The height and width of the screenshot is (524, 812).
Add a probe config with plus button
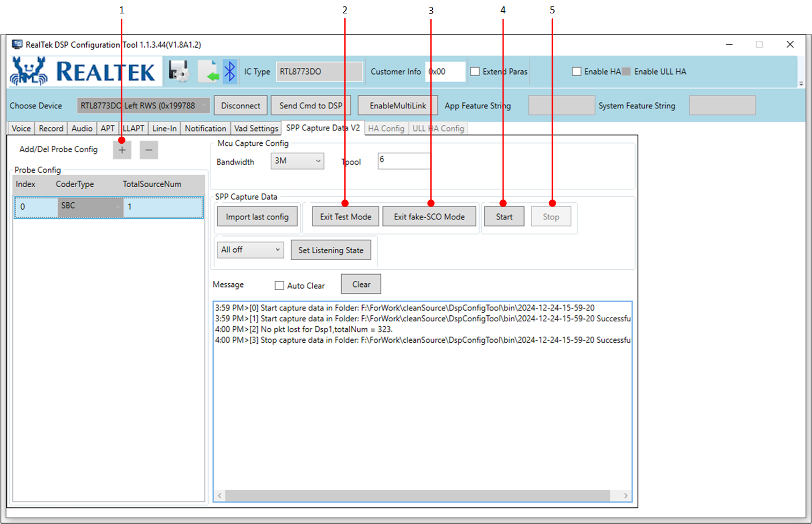click(122, 150)
